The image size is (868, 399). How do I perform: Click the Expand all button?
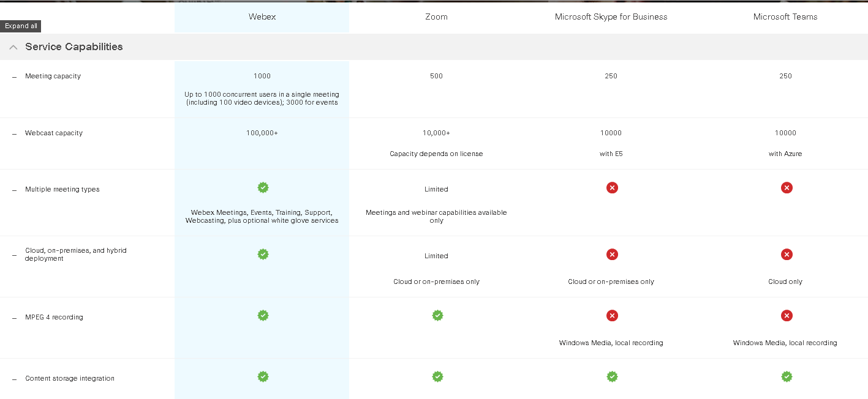pyautogui.click(x=20, y=26)
